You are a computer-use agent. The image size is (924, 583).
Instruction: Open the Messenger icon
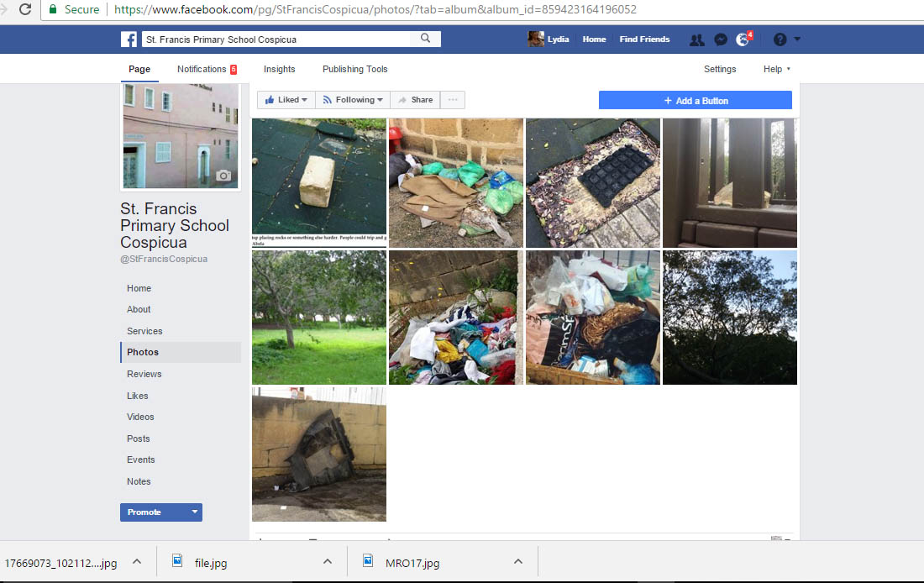(x=720, y=39)
